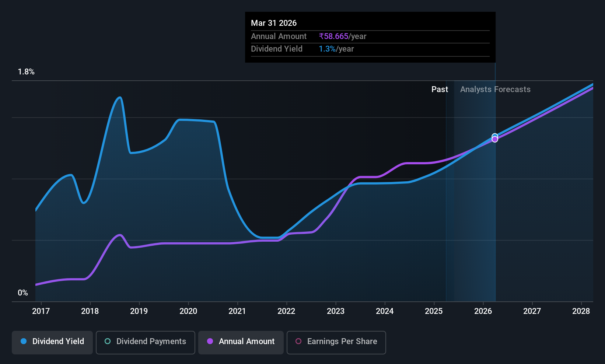Select the 2025 x-axis label

pyautogui.click(x=434, y=311)
